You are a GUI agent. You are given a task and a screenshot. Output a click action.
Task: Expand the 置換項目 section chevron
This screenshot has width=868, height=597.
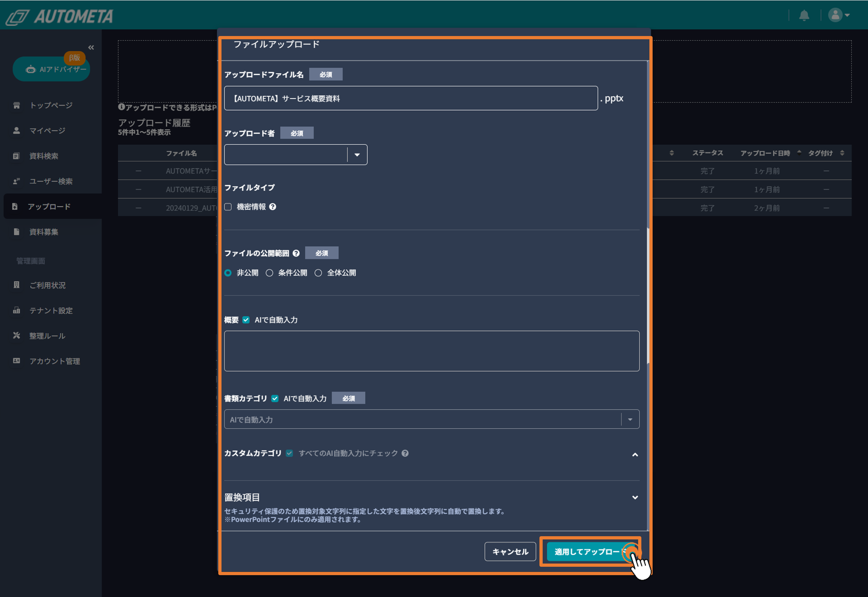(635, 498)
